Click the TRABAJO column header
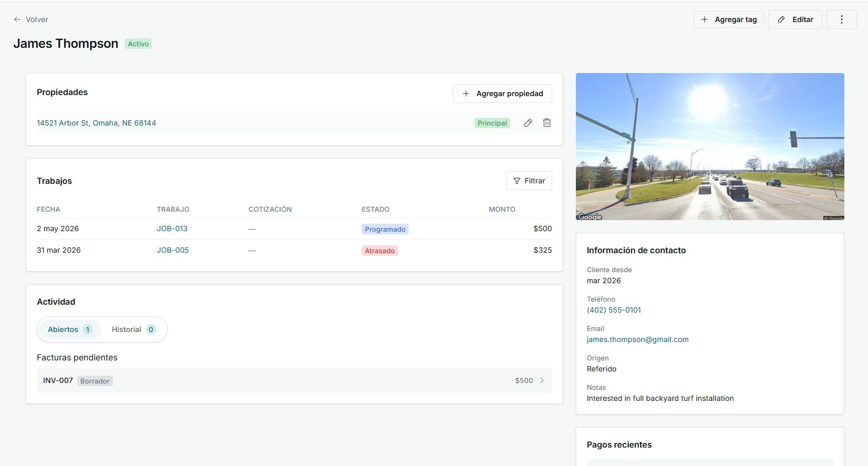The width and height of the screenshot is (868, 466). [173, 209]
